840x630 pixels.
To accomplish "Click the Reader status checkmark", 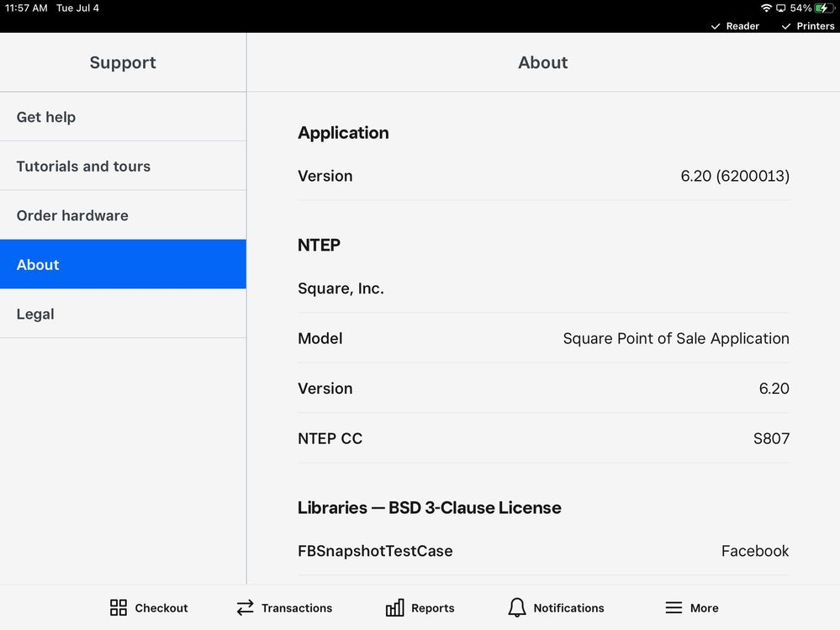I will click(716, 26).
